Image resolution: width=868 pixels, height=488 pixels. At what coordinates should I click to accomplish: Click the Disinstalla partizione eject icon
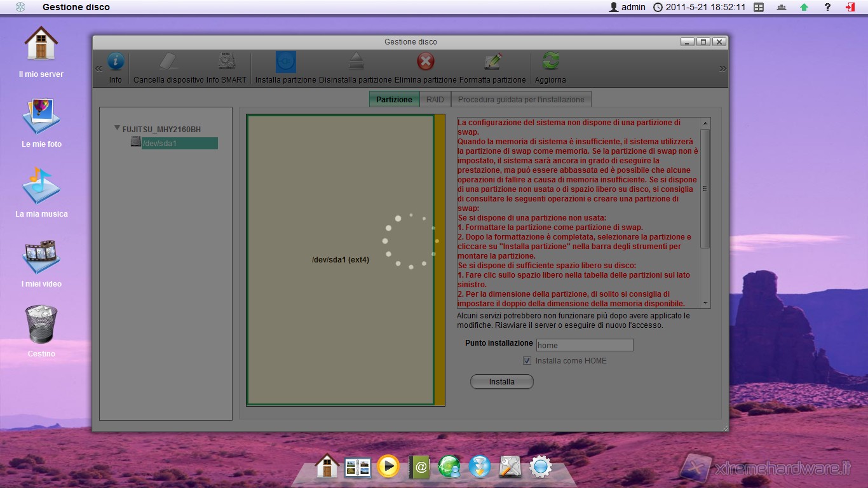click(x=355, y=62)
